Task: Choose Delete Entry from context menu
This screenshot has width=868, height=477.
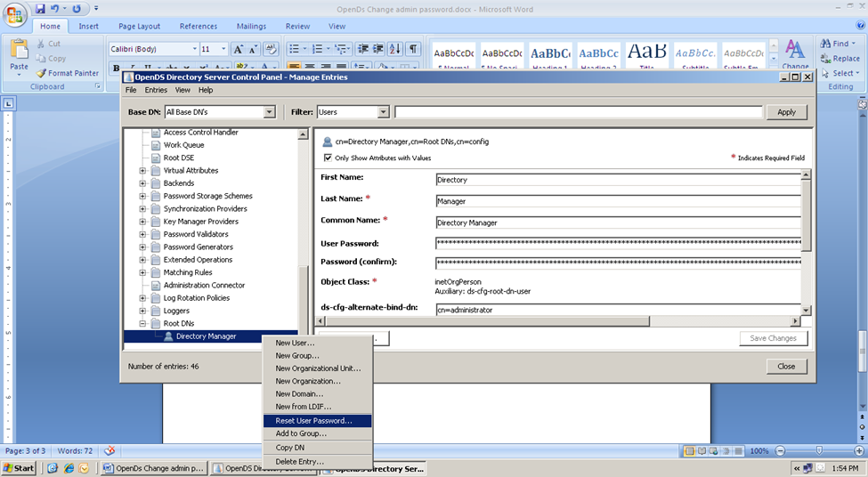Action: click(317, 462)
